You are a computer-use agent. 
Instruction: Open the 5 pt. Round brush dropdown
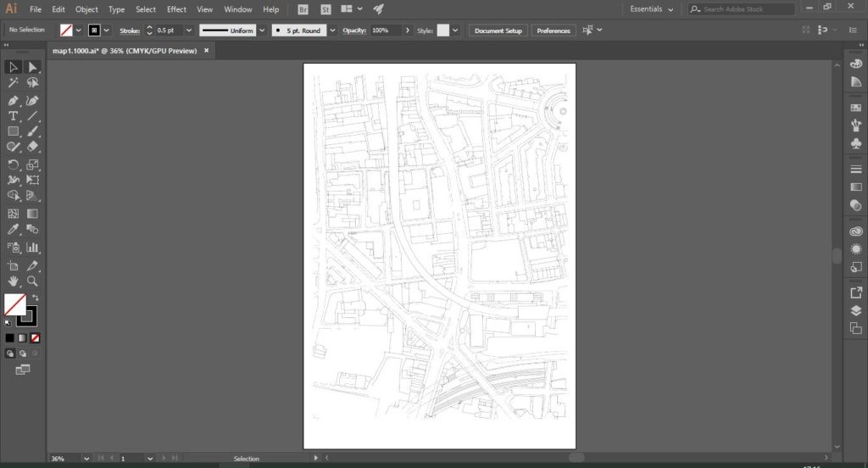[332, 31]
